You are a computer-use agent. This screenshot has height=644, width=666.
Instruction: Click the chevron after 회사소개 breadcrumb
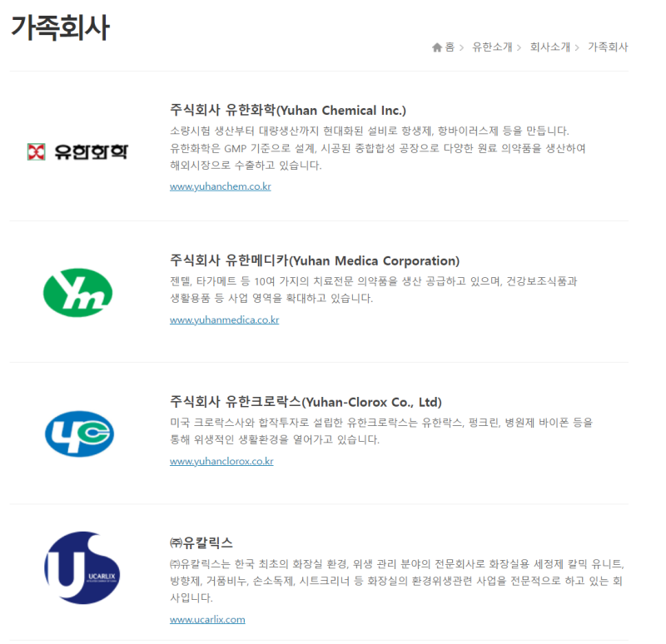(x=578, y=47)
